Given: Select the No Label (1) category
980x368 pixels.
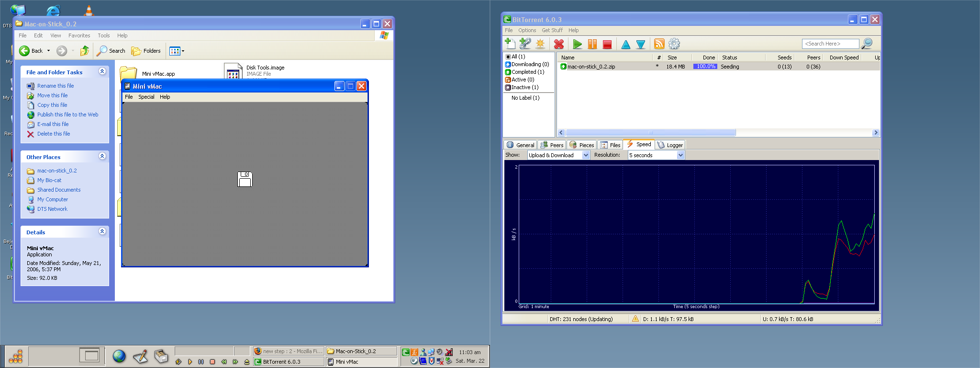Looking at the screenshot, I should [x=525, y=98].
